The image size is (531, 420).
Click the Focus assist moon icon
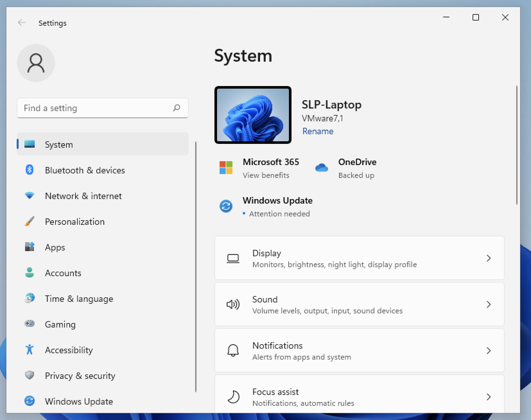233,397
